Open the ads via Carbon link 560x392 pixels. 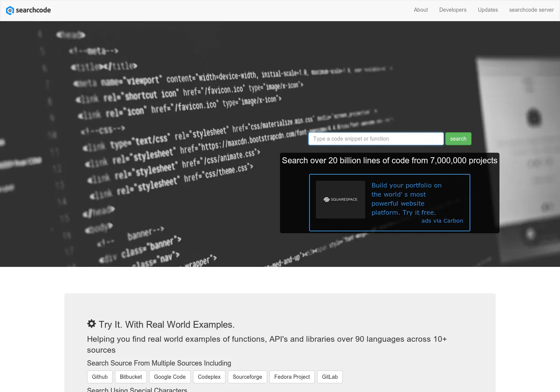(442, 221)
